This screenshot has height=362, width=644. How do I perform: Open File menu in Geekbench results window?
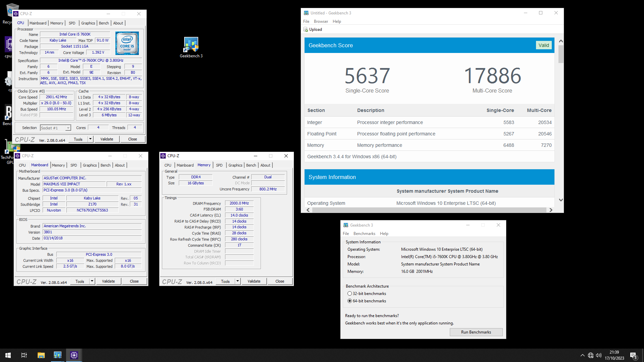306,21
